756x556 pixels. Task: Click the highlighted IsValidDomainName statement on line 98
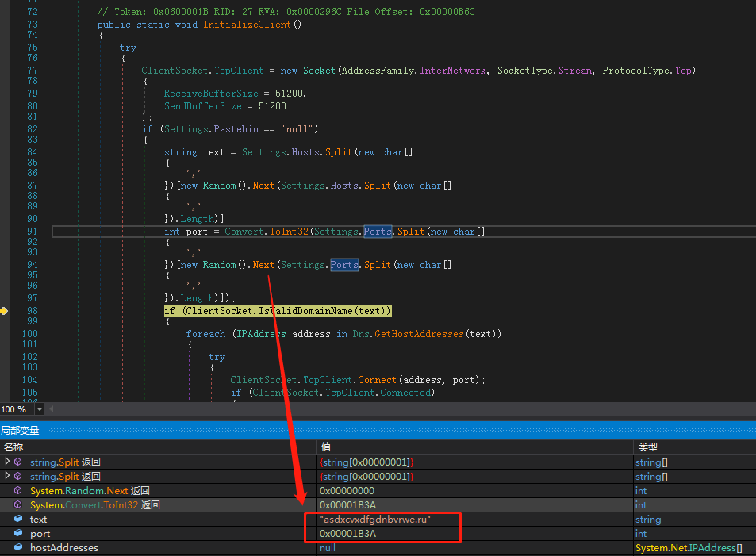[x=278, y=311]
